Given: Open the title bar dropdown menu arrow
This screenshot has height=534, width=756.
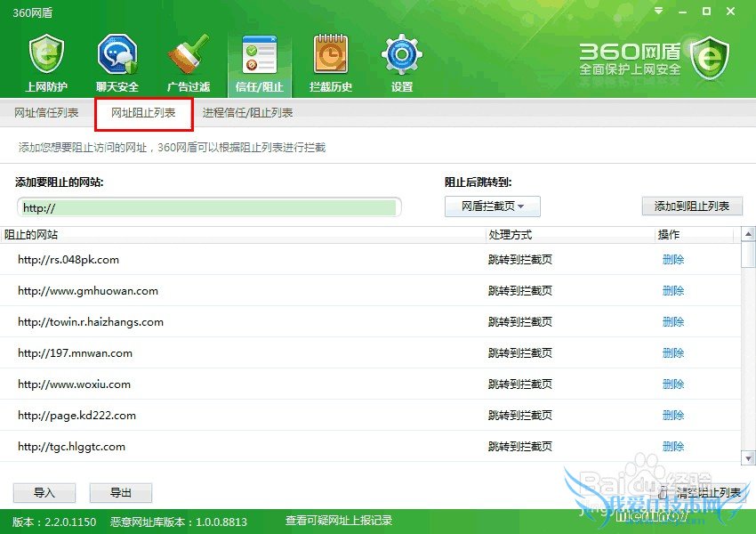Looking at the screenshot, I should (x=659, y=12).
